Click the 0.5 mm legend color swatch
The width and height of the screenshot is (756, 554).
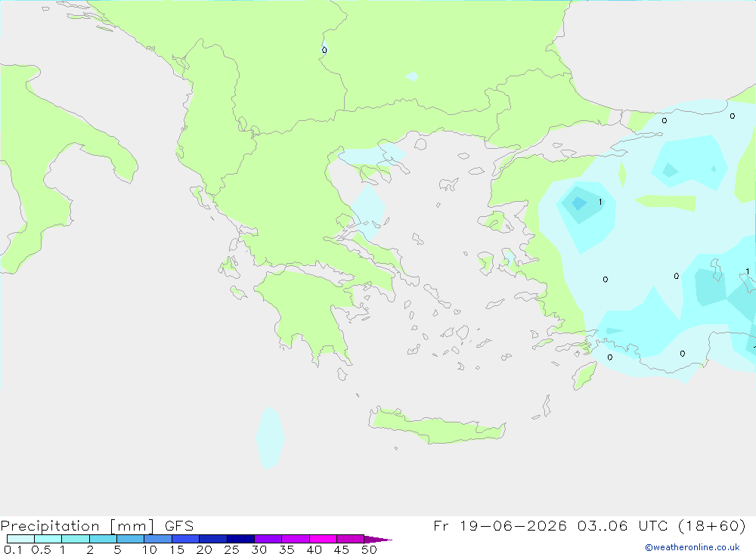tap(48, 539)
